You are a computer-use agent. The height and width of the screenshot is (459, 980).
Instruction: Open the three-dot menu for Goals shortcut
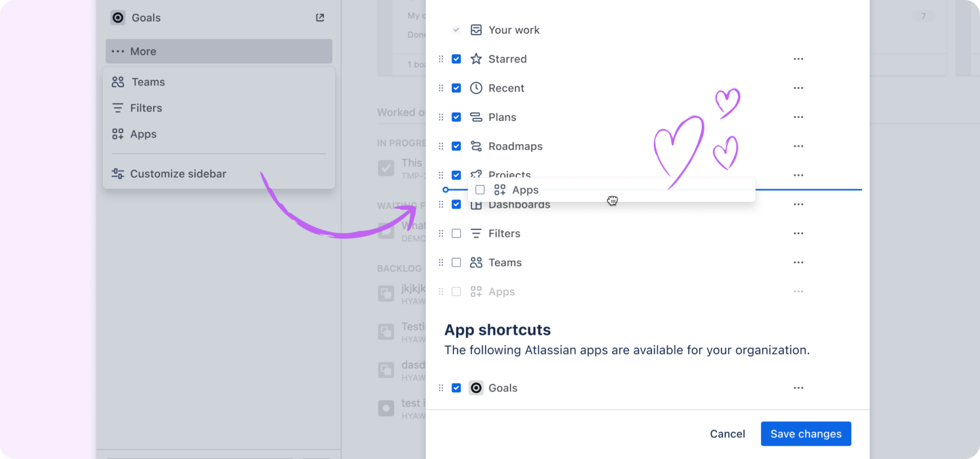coord(798,388)
